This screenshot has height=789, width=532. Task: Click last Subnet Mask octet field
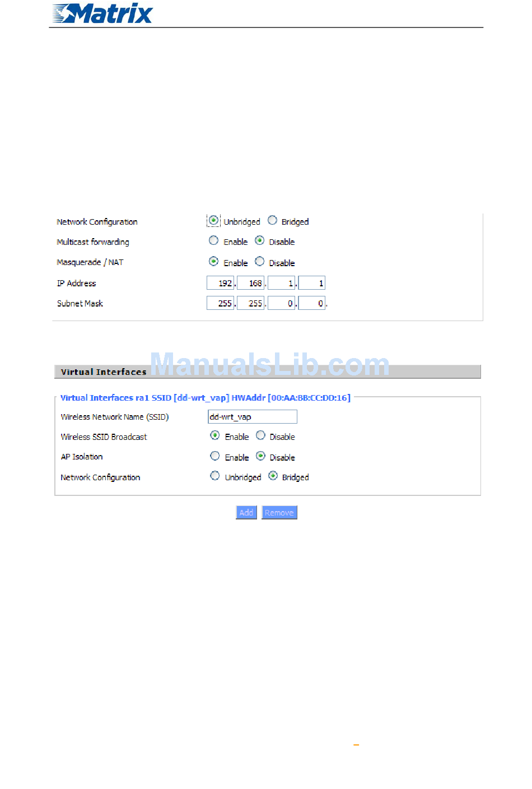(x=312, y=303)
